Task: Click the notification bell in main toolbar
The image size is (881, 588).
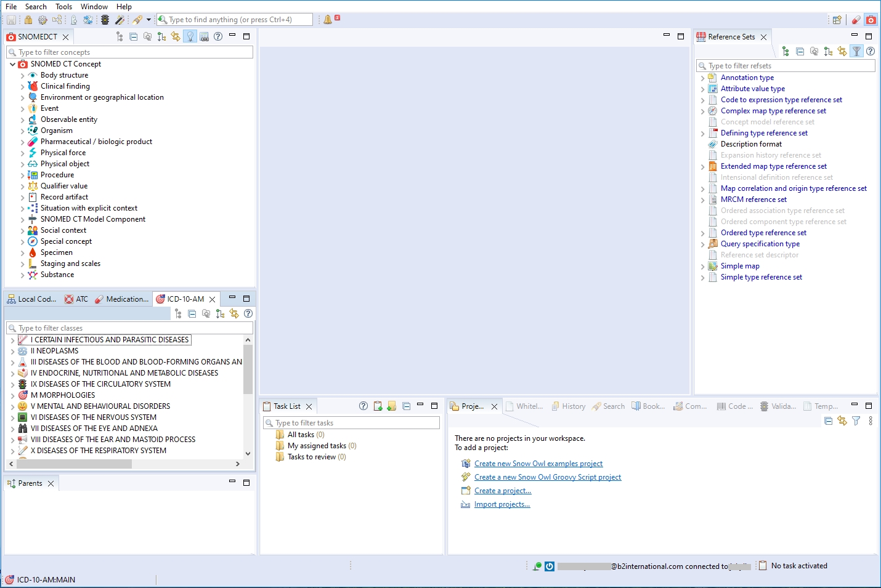Action: (328, 20)
